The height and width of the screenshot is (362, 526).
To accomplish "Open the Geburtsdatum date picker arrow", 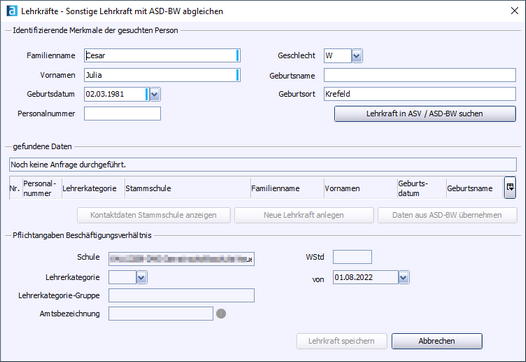I will click(155, 94).
